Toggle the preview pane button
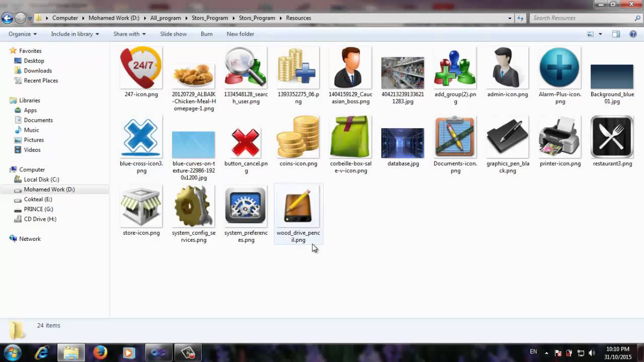The image size is (644, 362). (x=616, y=34)
